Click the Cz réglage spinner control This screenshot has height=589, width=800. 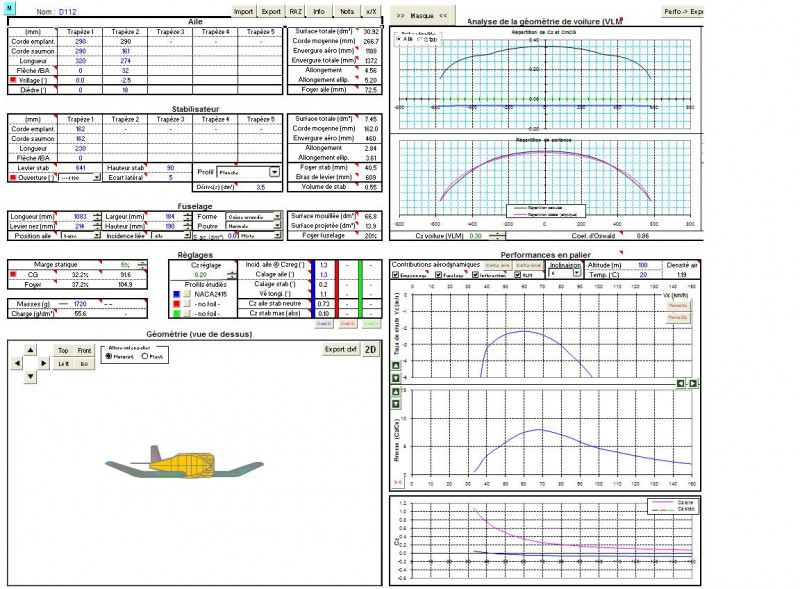(229, 273)
